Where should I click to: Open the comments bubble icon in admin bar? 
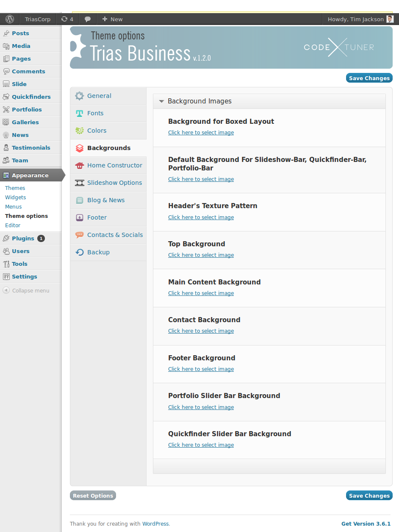[x=88, y=19]
